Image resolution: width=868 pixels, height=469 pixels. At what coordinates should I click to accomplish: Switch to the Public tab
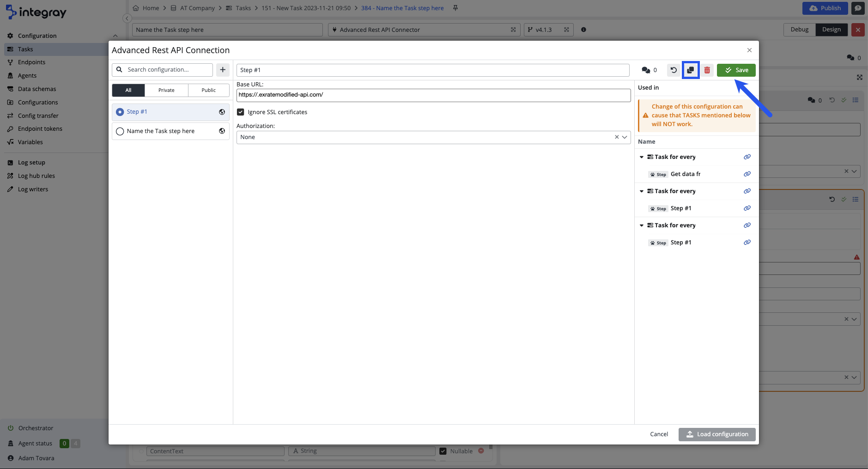point(208,91)
